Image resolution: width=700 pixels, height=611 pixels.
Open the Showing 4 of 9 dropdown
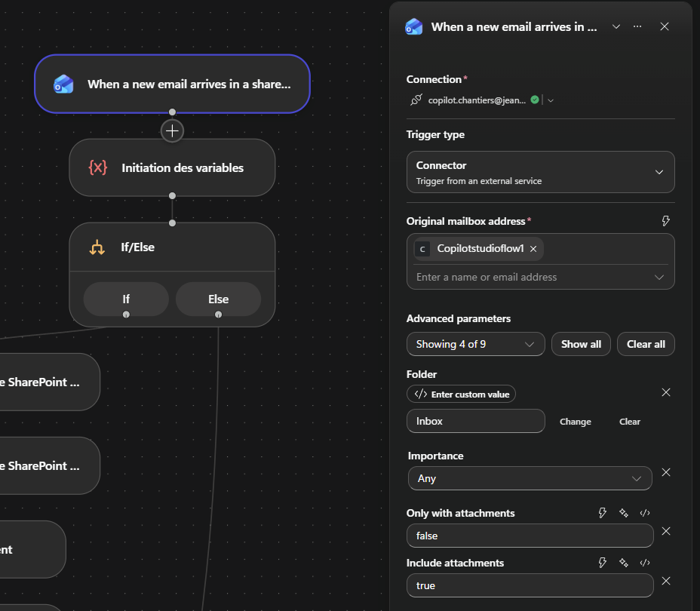475,344
